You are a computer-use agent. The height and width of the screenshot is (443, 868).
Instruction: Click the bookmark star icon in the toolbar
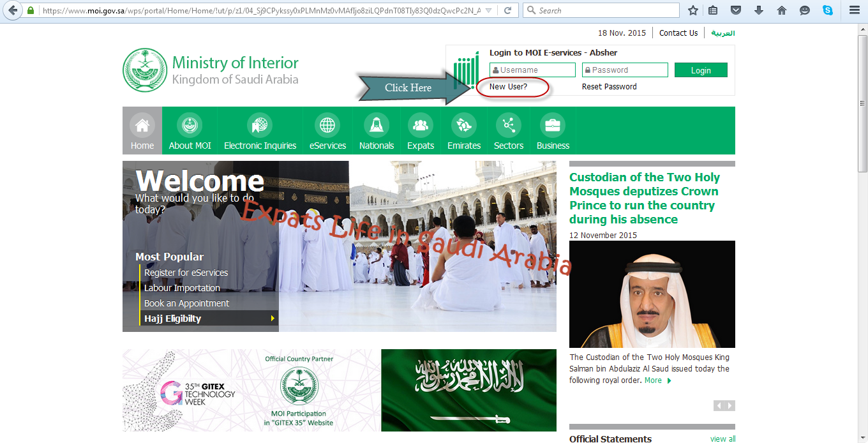[692, 10]
